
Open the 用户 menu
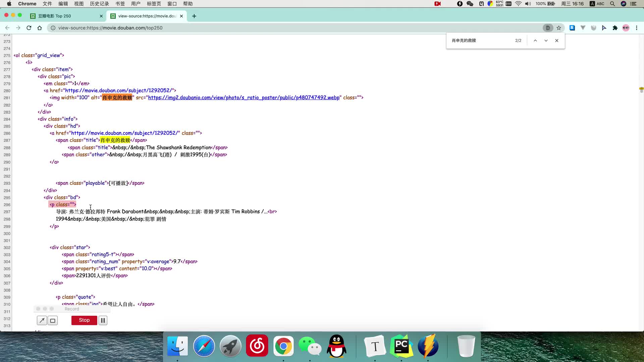pyautogui.click(x=136, y=4)
